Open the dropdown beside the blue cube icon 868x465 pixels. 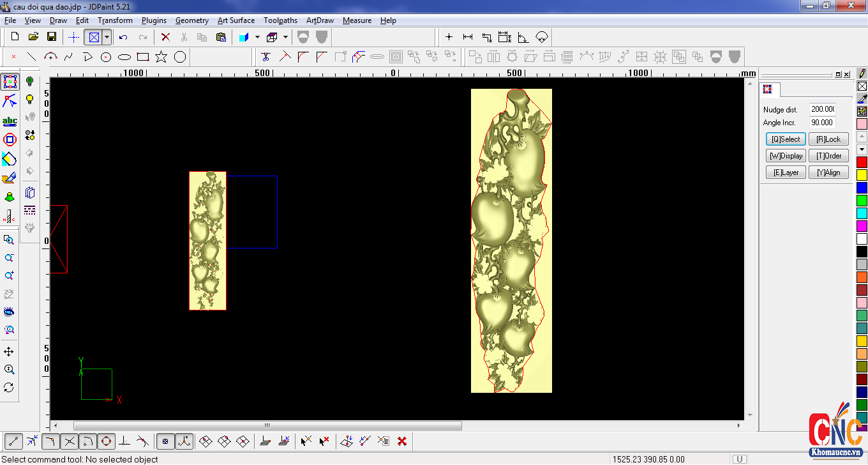point(257,37)
